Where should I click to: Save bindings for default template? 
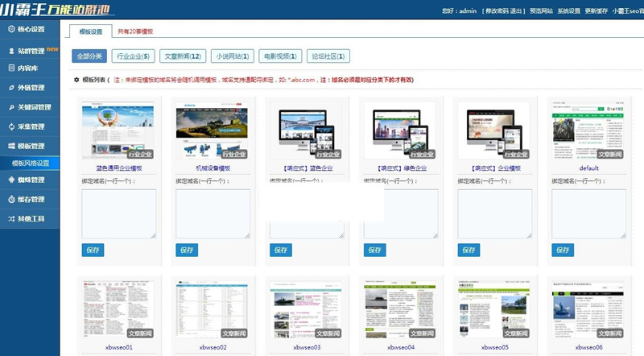[563, 250]
